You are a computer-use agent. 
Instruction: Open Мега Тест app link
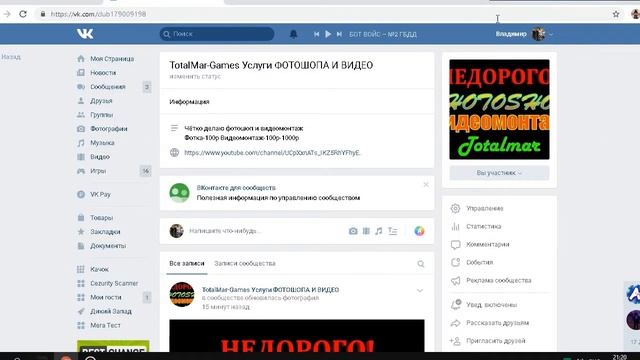[105, 325]
